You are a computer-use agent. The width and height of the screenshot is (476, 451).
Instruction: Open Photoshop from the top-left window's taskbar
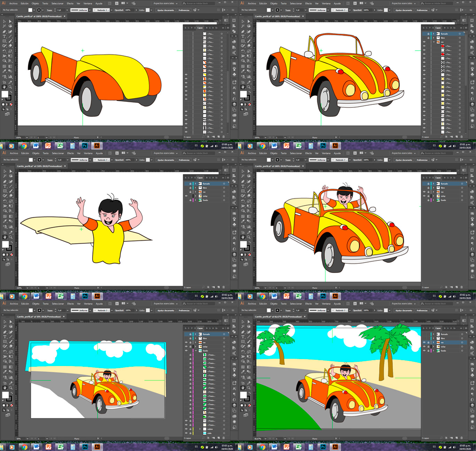85,146
